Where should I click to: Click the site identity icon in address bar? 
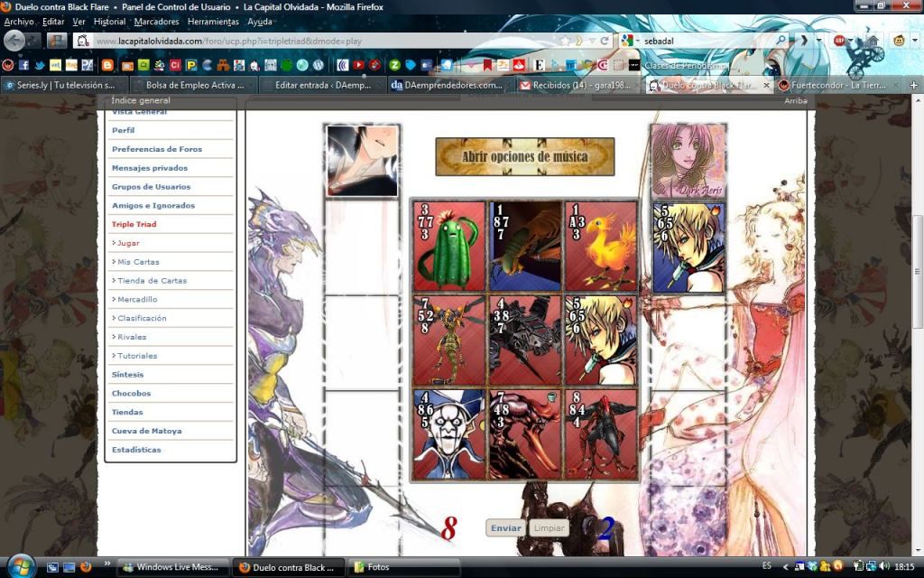tap(82, 41)
